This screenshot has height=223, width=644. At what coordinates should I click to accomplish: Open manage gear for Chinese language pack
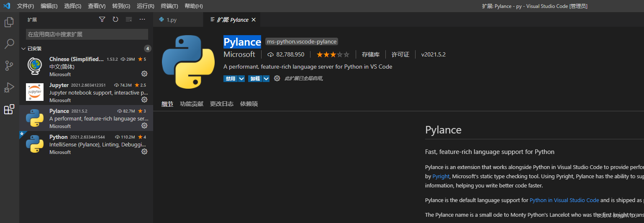tap(144, 74)
